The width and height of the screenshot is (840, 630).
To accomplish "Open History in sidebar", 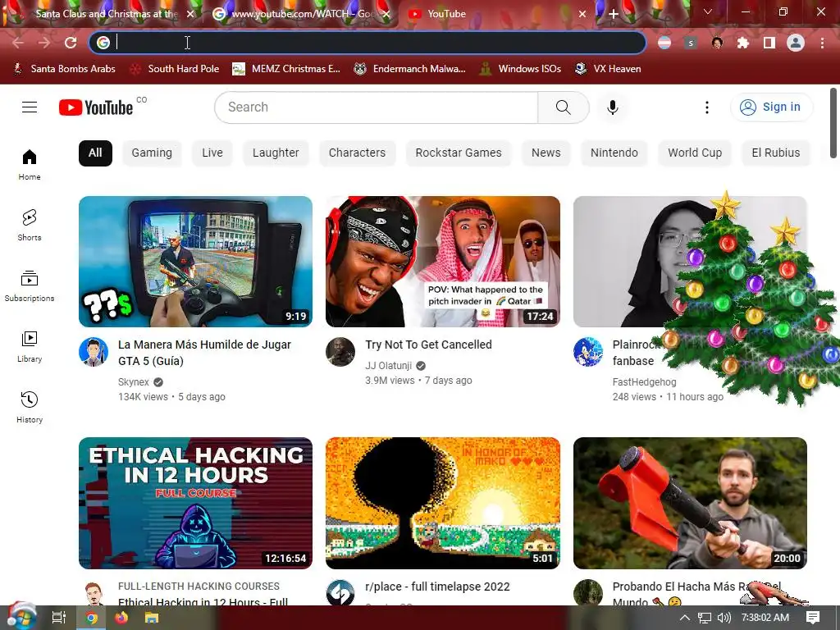I will coord(30,407).
